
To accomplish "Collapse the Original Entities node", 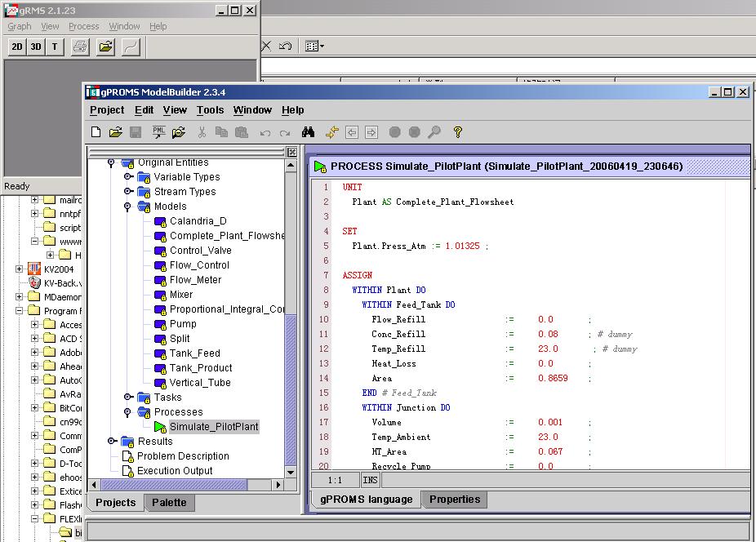I will tap(111, 162).
